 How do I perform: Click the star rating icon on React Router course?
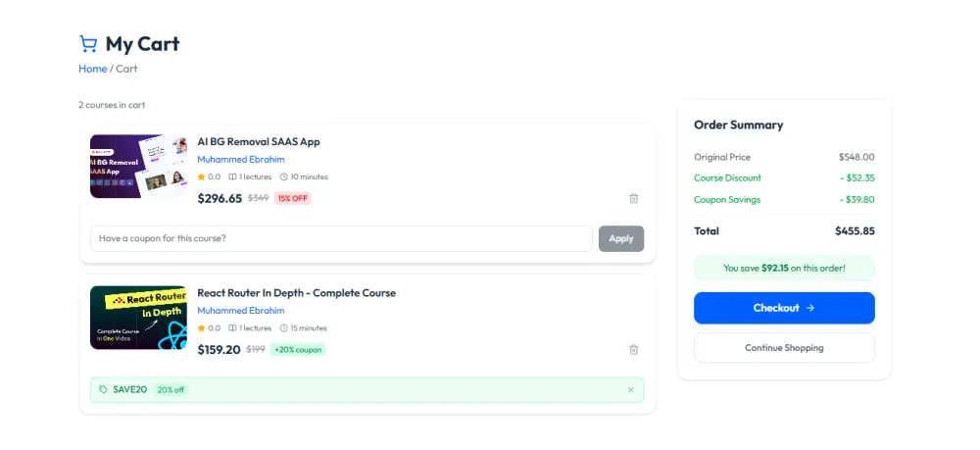pyautogui.click(x=201, y=328)
